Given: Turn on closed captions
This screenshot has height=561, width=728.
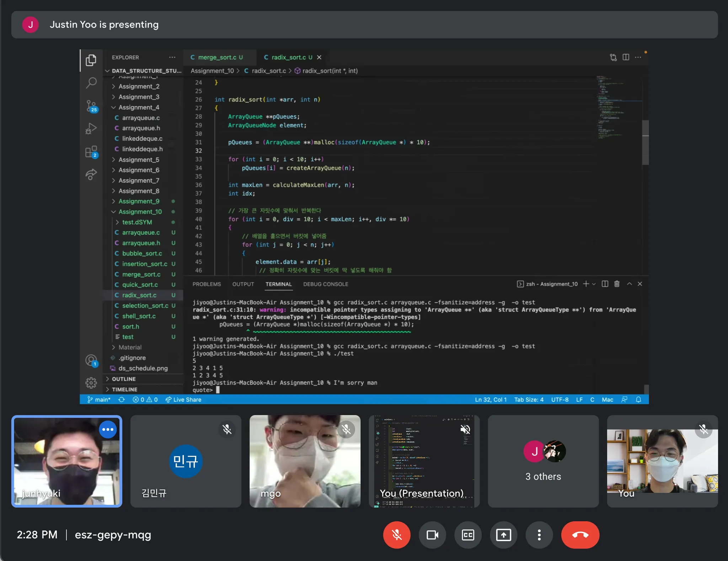Looking at the screenshot, I should [468, 535].
